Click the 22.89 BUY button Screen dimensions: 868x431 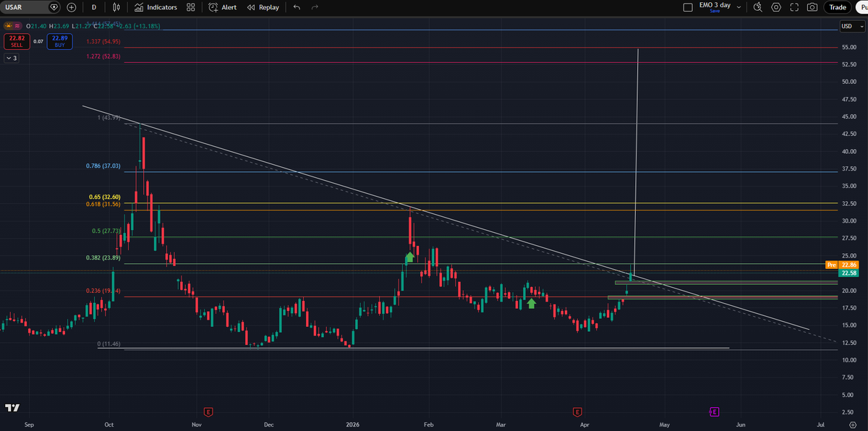[59, 41]
